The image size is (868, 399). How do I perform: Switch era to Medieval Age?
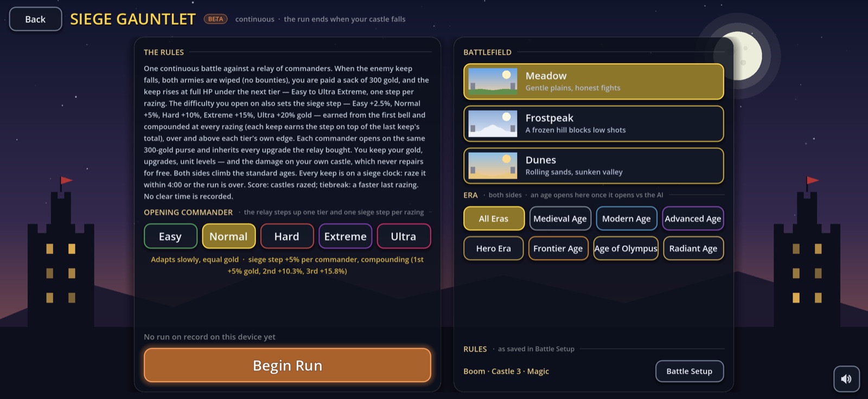pos(560,218)
